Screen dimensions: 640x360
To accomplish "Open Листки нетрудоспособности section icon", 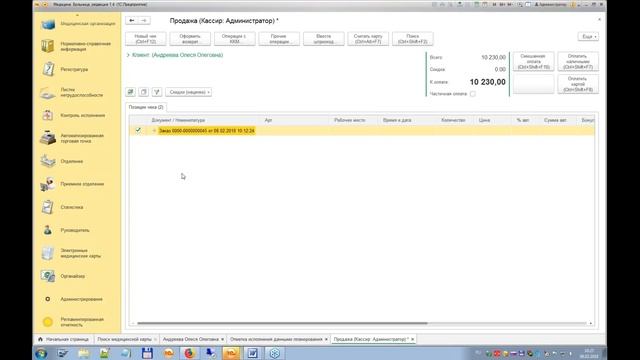I will tap(48, 93).
